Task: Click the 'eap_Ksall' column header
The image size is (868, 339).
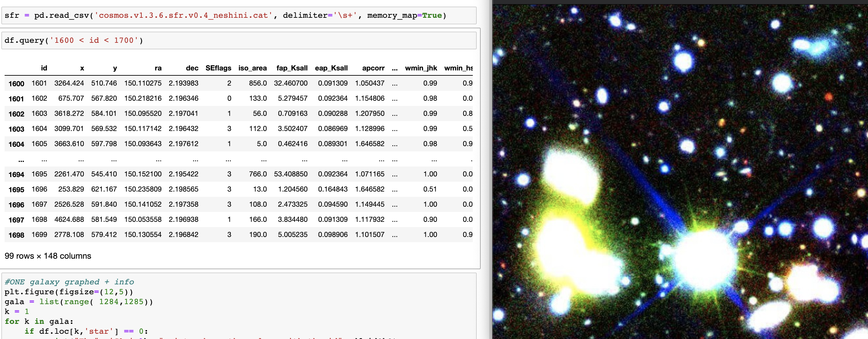Action: click(331, 68)
